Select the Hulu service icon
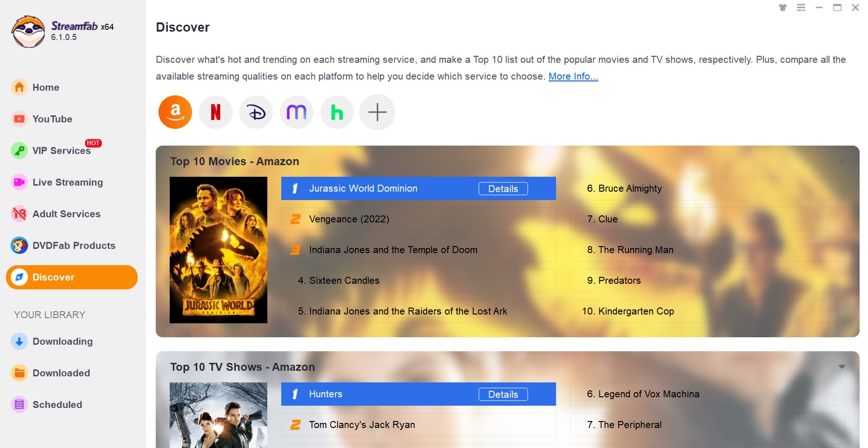Screen dimensions: 868x448 point(337,112)
